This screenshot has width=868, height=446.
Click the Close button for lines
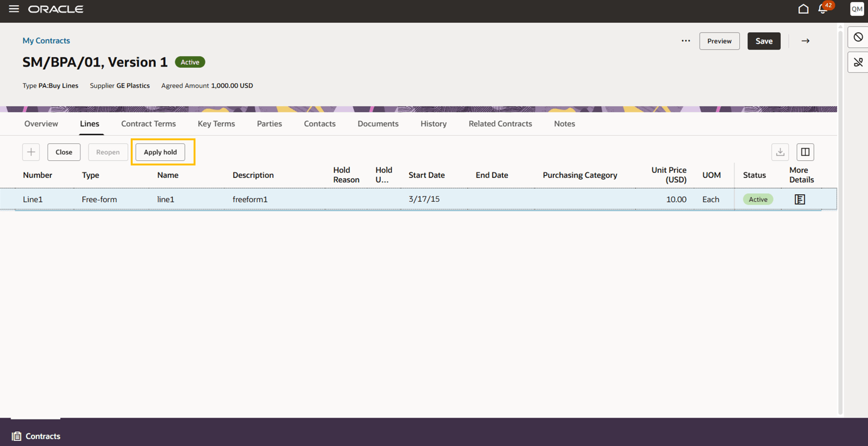(64, 152)
